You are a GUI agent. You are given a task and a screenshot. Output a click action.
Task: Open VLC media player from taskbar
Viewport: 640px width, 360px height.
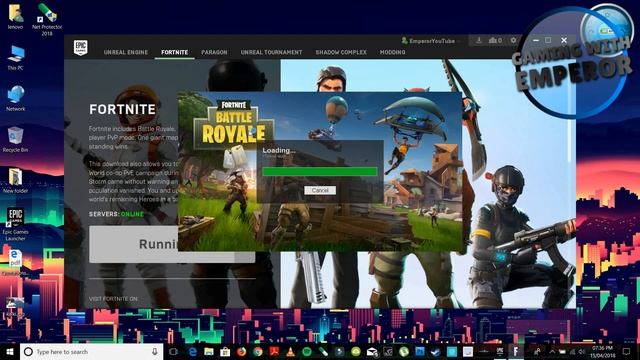pyautogui.click(x=290, y=351)
